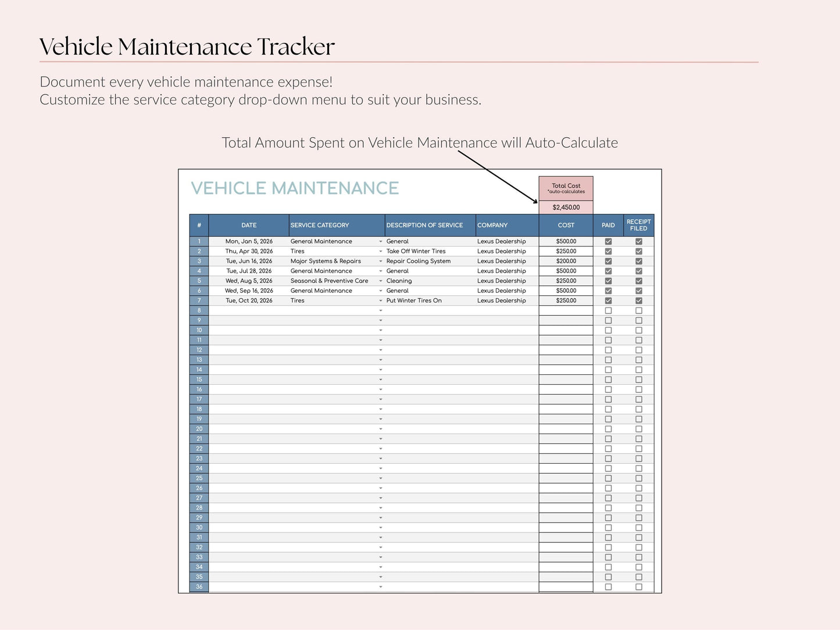Click the PAID column header
The height and width of the screenshot is (630, 840).
click(608, 225)
